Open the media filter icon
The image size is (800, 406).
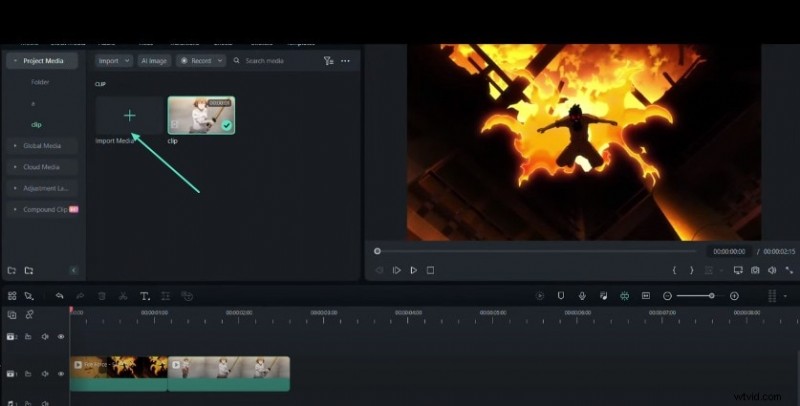[329, 61]
